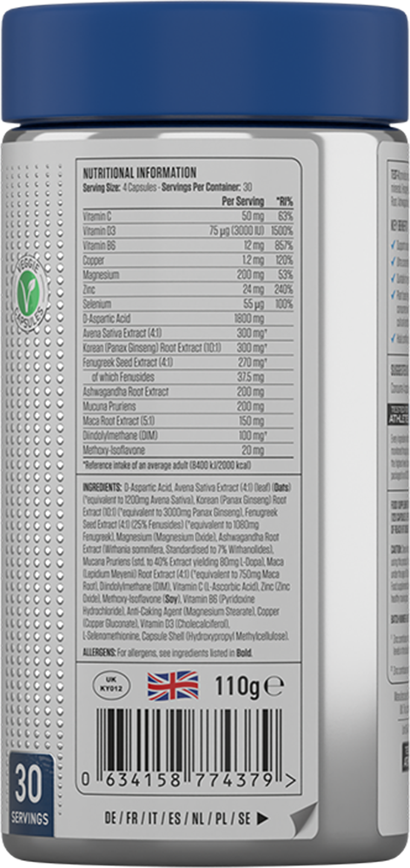Click the UK KY012 oval mark
This screenshot has height=868, width=410.
[112, 687]
